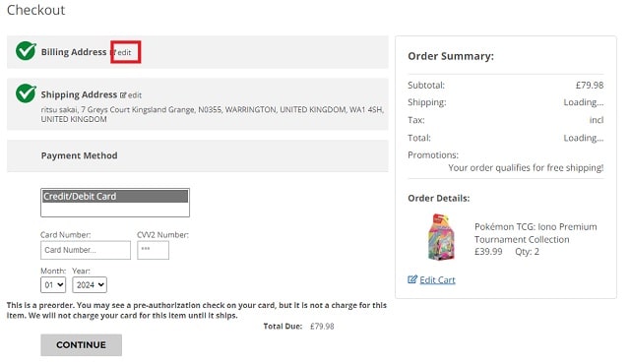Click the Shipping Address green checkmark icon
The image size is (630, 364).
pos(26,93)
